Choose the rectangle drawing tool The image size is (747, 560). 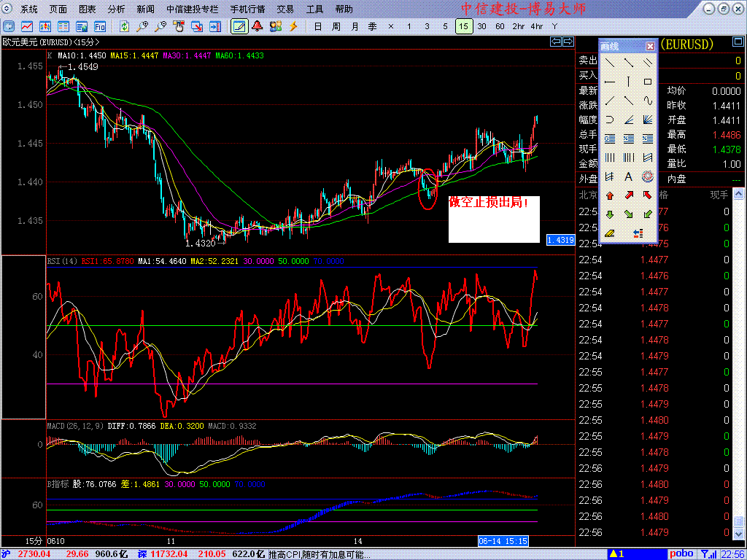(647, 82)
